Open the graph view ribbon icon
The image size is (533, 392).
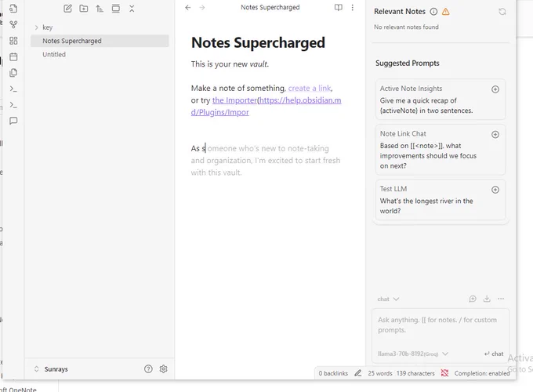coord(13,24)
